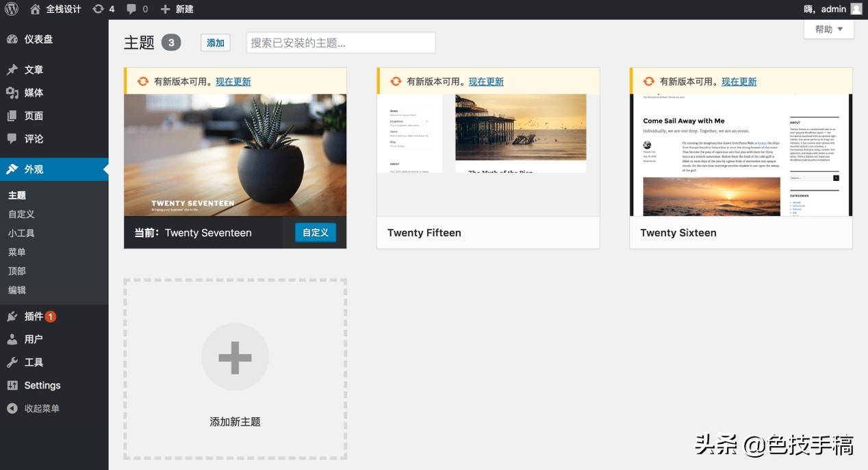868x470 pixels.
Task: Open Twenty Fifteen theme screenshot
Action: [488, 155]
